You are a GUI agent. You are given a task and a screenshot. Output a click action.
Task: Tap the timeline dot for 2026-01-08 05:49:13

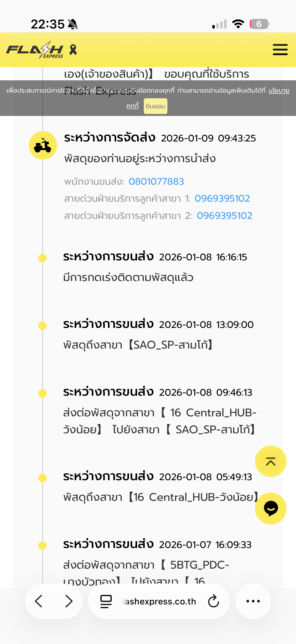42,478
